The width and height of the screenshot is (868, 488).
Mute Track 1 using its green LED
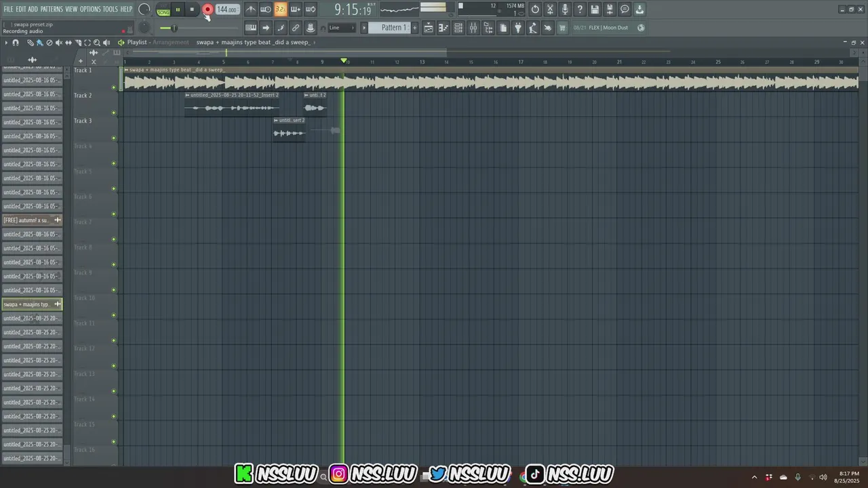(x=113, y=87)
